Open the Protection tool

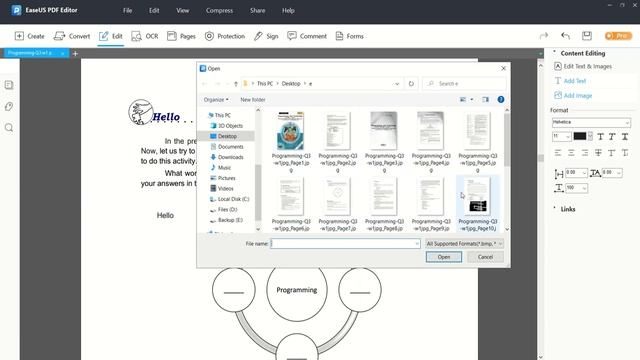click(x=224, y=36)
